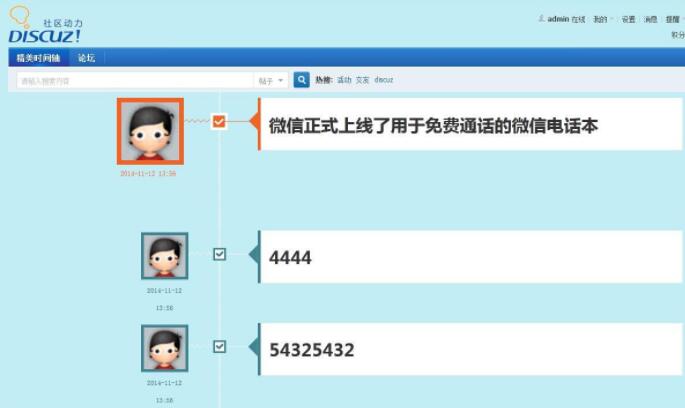Focus the search input field
Image resolution: width=685 pixels, height=408 pixels.
coord(135,81)
